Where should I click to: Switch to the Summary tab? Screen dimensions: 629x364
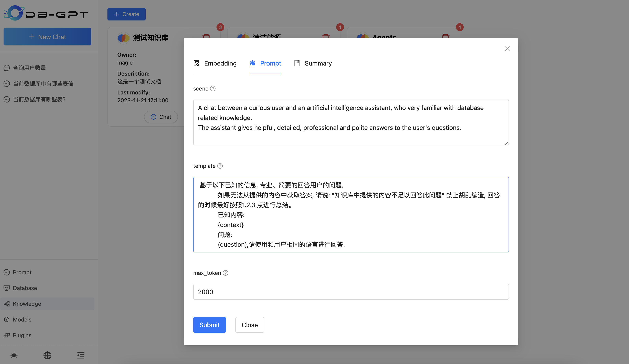(313, 63)
